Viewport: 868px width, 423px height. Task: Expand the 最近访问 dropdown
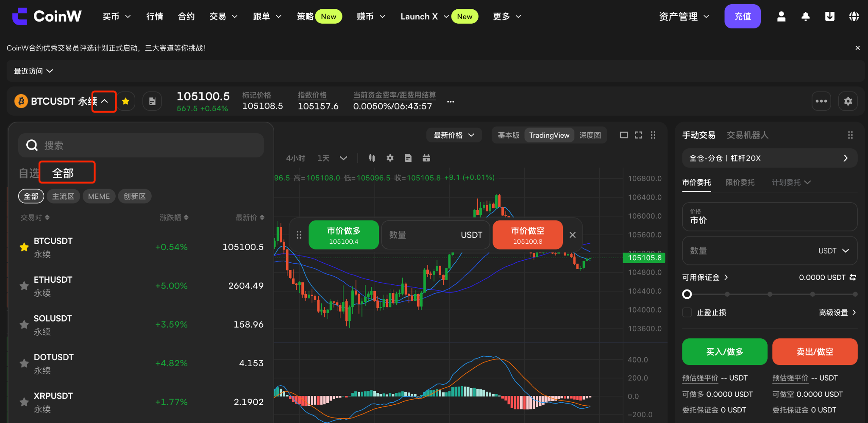tap(33, 71)
